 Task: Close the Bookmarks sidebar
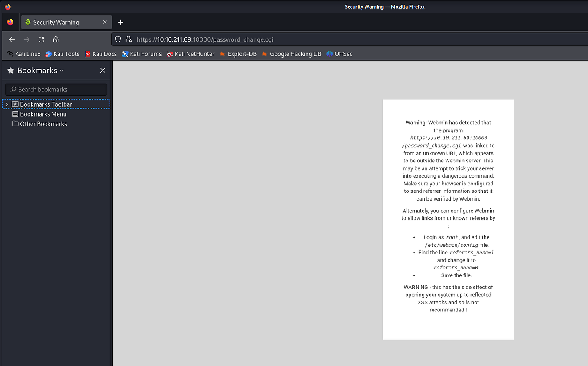103,70
